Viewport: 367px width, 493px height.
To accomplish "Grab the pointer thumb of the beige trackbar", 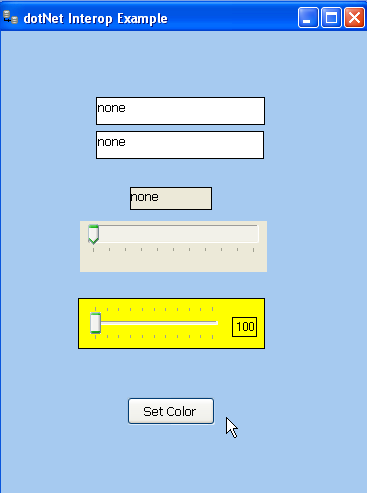I will coord(93,234).
